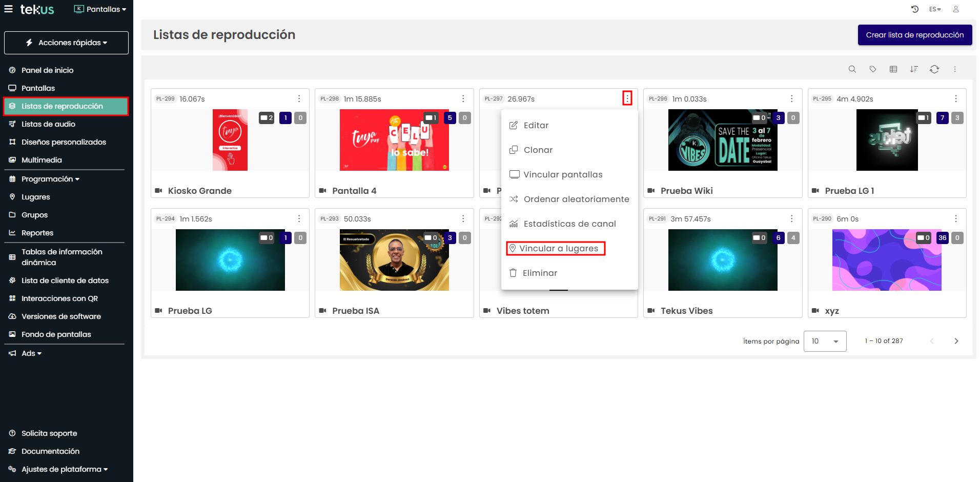Open Multimedia in the sidebar

tap(42, 160)
